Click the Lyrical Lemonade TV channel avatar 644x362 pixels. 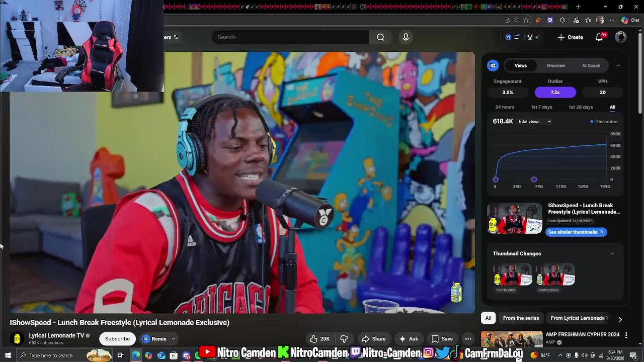[17, 339]
